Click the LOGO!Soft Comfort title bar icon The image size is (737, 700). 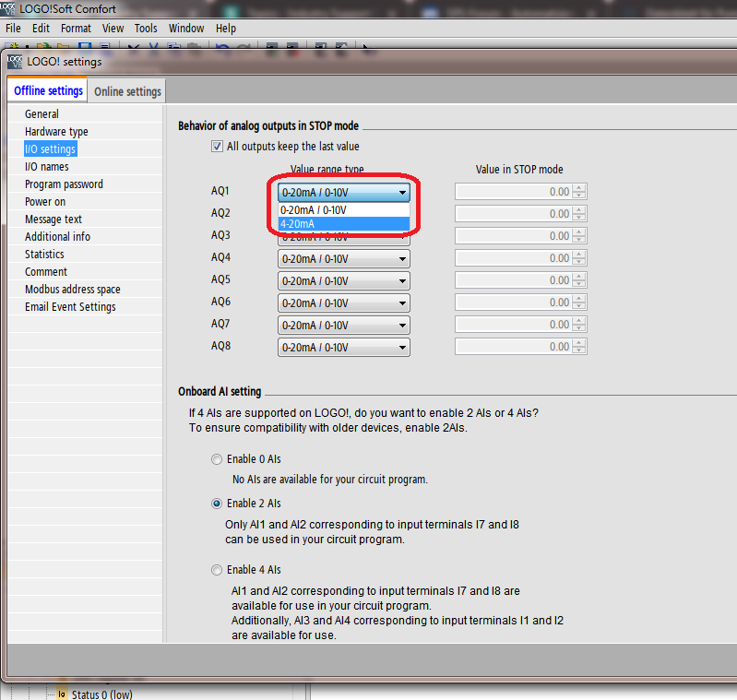click(x=10, y=9)
